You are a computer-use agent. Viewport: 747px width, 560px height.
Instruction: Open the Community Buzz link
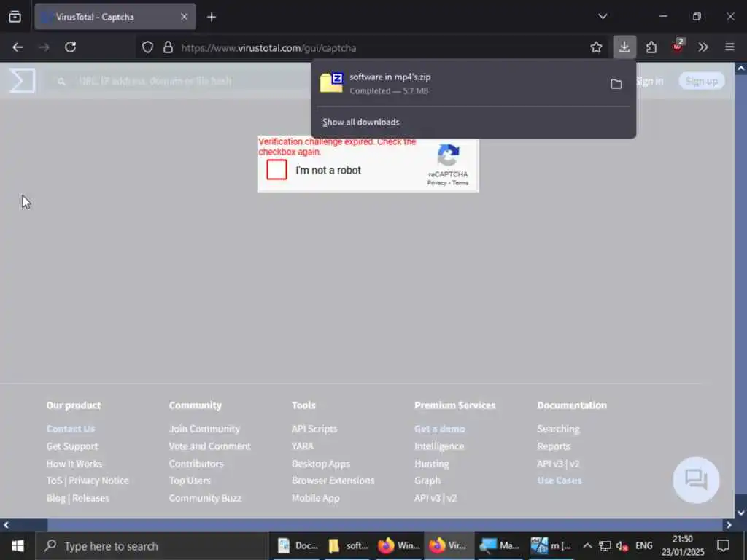[x=205, y=498]
